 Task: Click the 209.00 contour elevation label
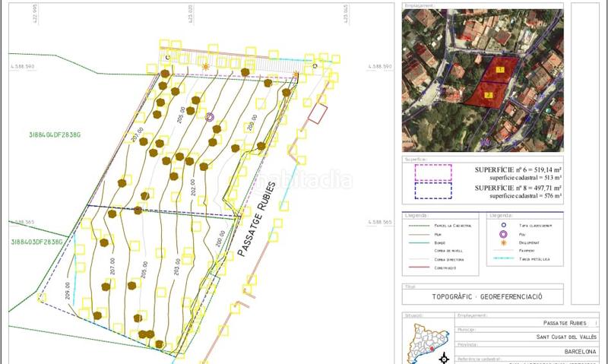point(68,292)
